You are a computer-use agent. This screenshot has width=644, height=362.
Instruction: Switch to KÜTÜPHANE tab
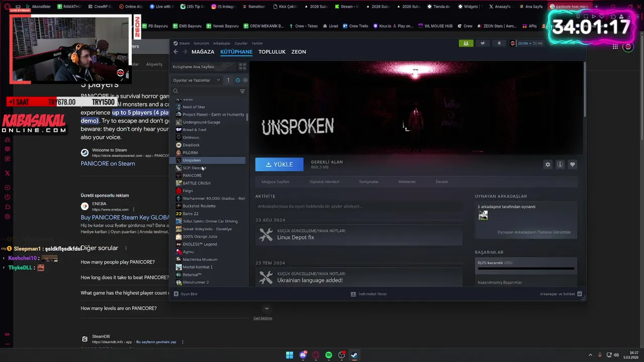coord(236,52)
